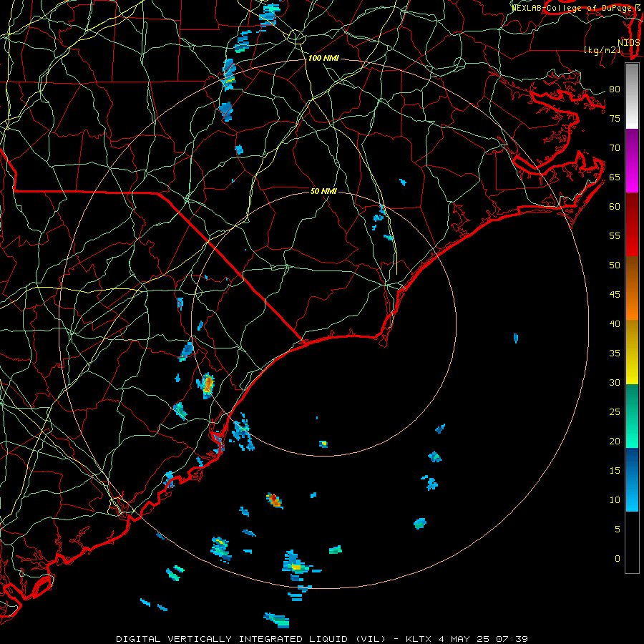Click the Digital Vertically Integrated Liquid (VIL) title text
This screenshot has height=644, width=644.
click(251, 639)
